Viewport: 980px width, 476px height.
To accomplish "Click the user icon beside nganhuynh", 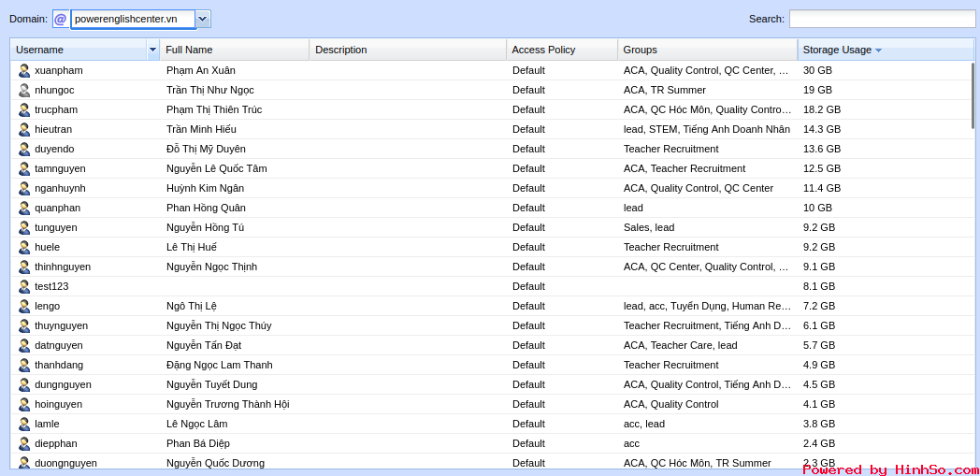I will [24, 188].
